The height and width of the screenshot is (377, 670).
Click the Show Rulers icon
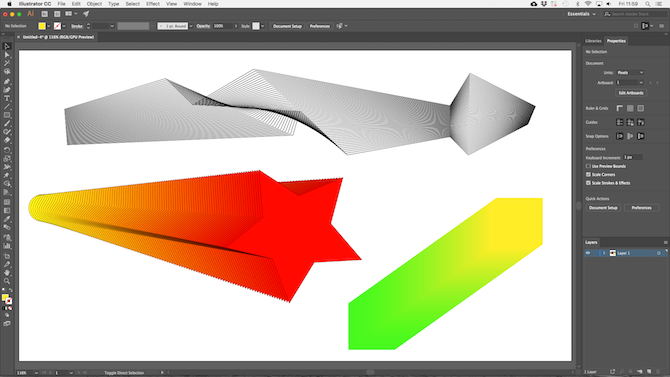point(620,108)
